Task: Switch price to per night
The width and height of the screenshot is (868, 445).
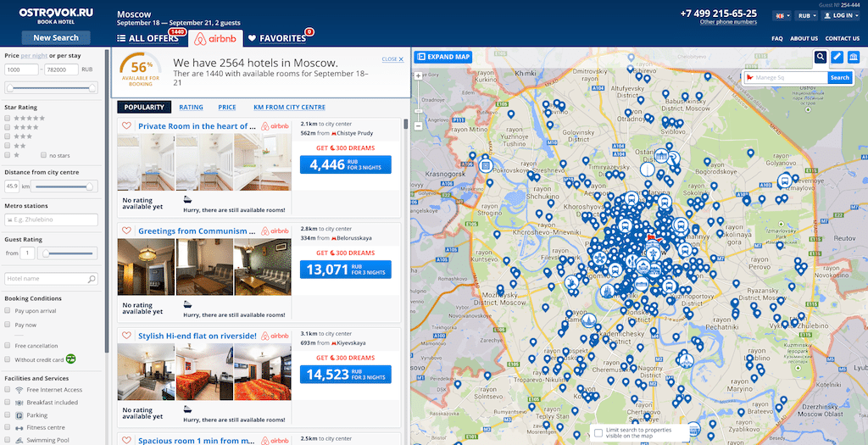Action: tap(34, 56)
